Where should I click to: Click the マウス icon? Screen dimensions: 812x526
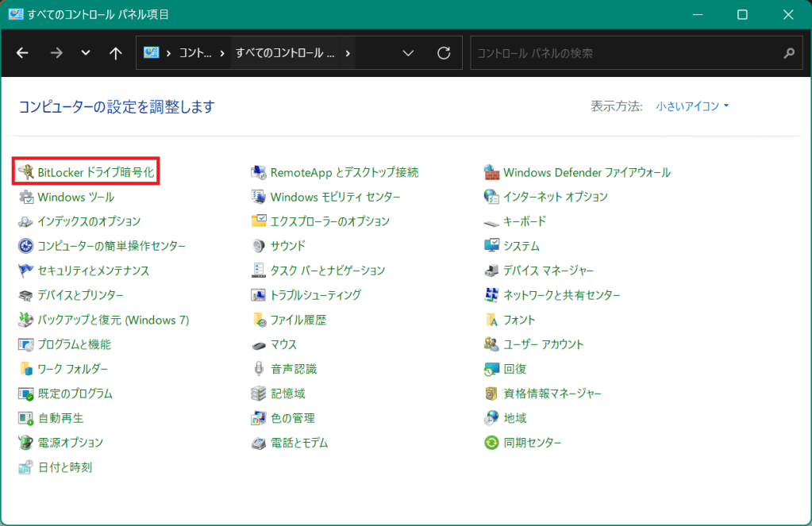pyautogui.click(x=259, y=344)
